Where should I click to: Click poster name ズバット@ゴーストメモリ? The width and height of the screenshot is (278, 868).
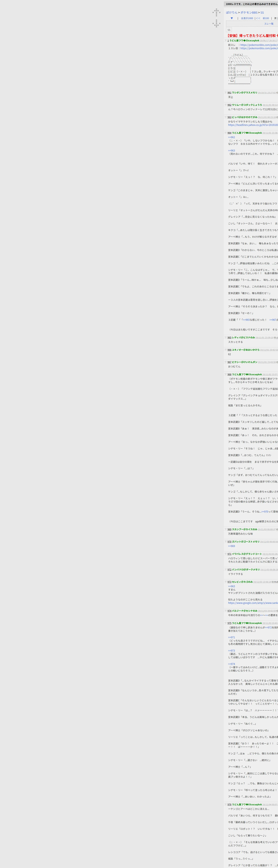tap(246, 541)
